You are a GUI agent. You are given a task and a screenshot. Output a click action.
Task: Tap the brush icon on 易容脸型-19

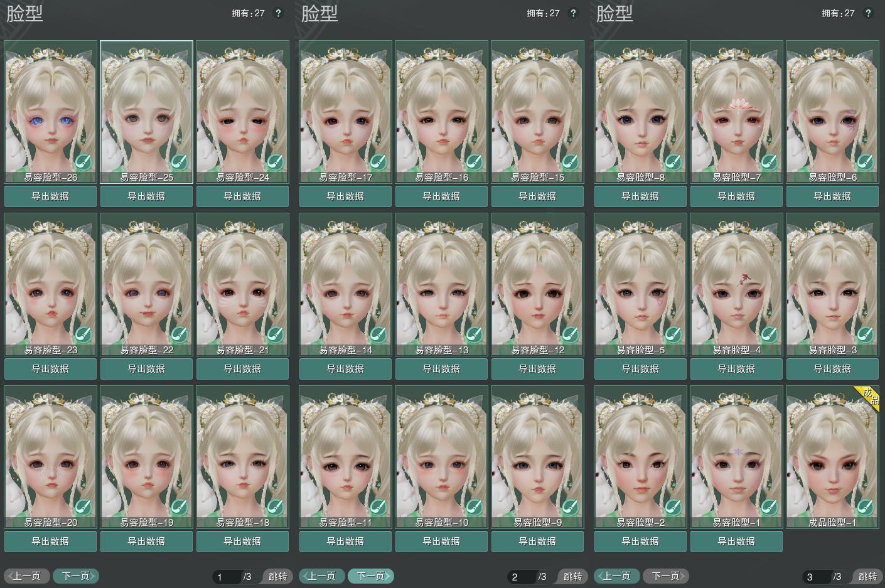click(x=179, y=507)
